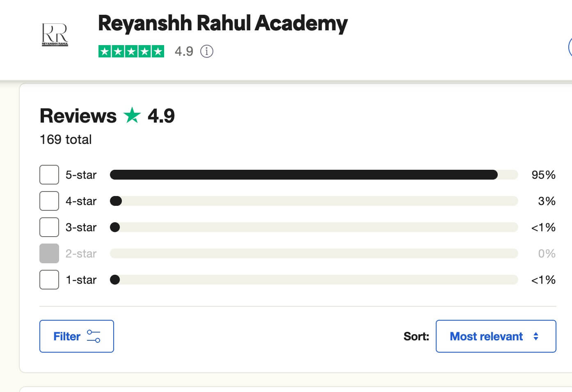Screen dimensions: 572x392
Task: Check the 3-star filter checkbox
Action: pyautogui.click(x=49, y=227)
